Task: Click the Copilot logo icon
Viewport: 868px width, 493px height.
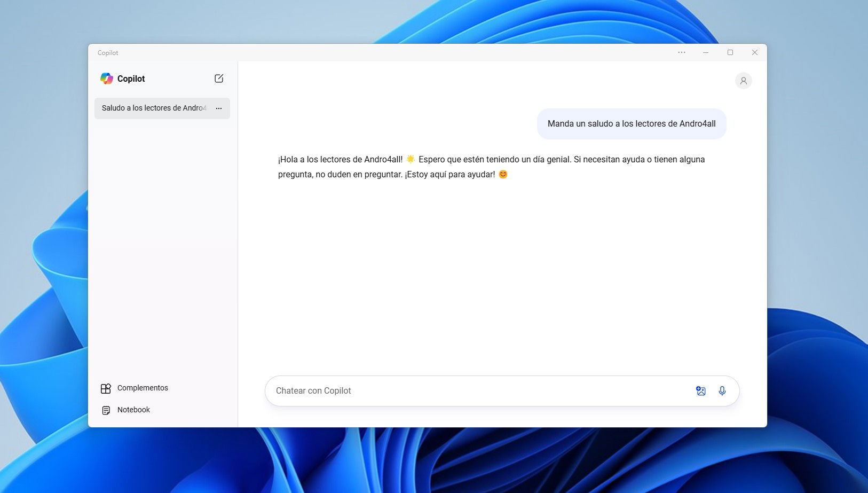Action: 107,79
